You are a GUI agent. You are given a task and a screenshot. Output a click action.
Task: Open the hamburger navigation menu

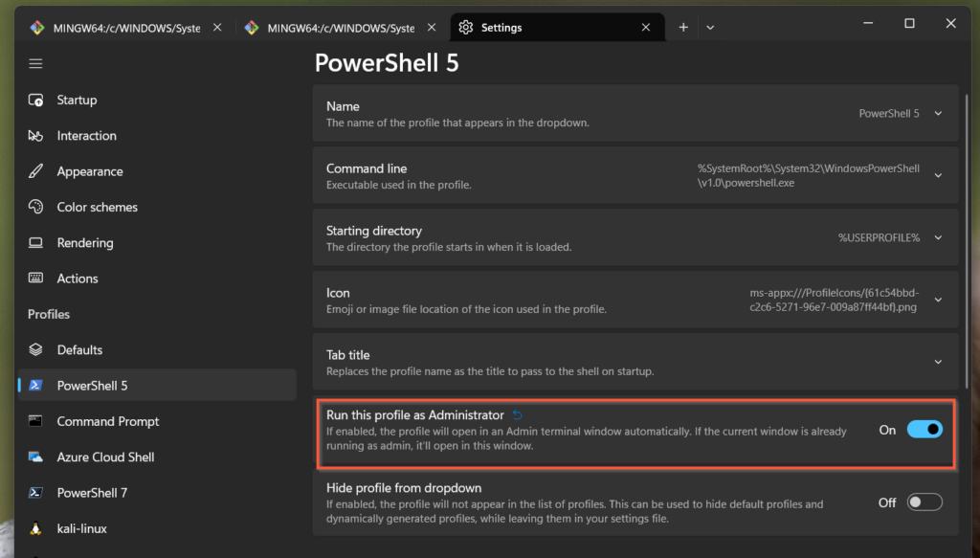point(35,64)
